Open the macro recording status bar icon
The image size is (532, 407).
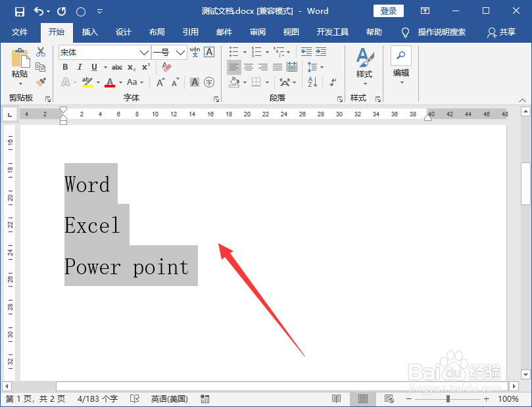tap(205, 399)
